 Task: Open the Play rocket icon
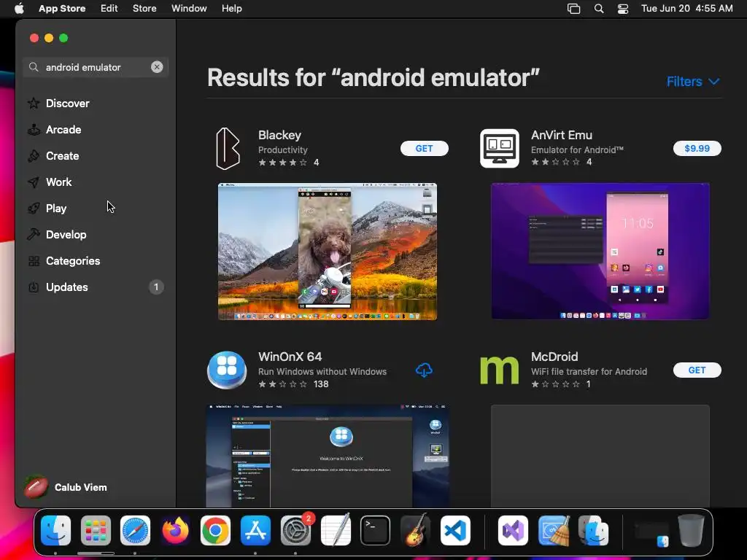pos(34,208)
